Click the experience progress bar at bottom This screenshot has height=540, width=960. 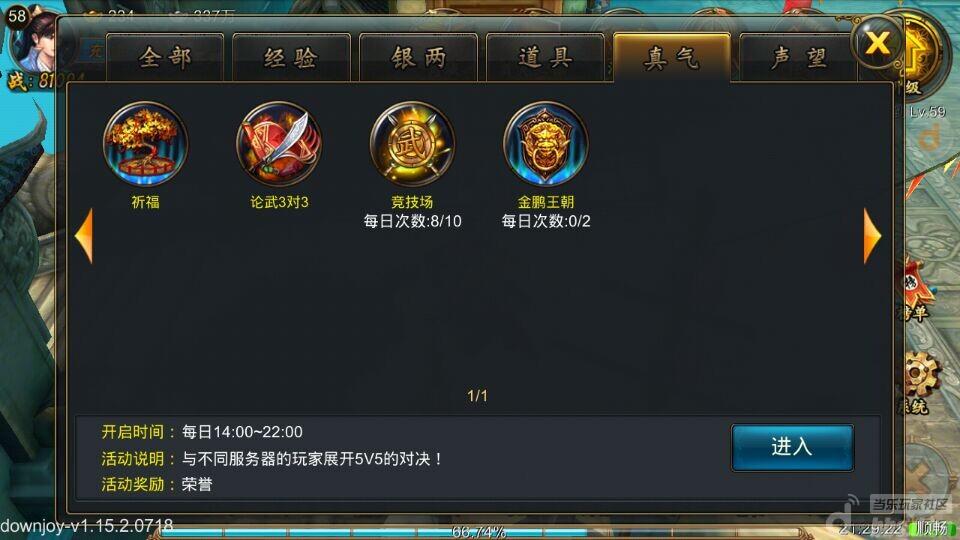(x=478, y=531)
